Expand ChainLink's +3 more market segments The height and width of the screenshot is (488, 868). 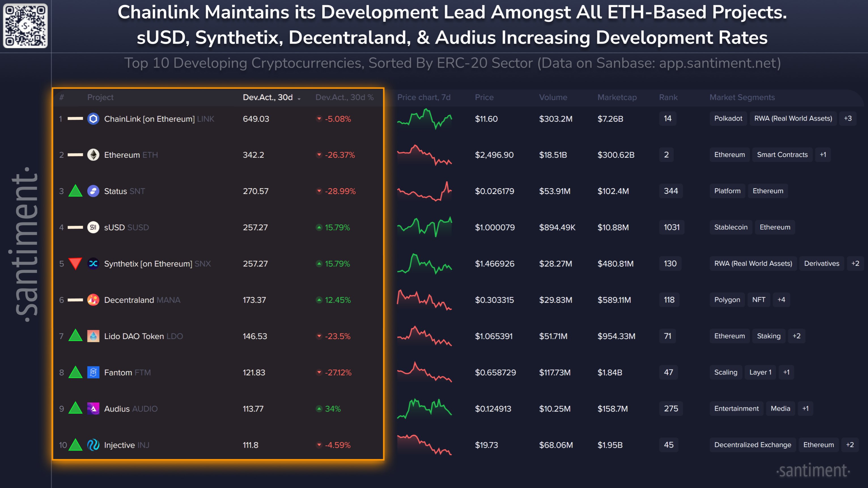pyautogui.click(x=847, y=118)
